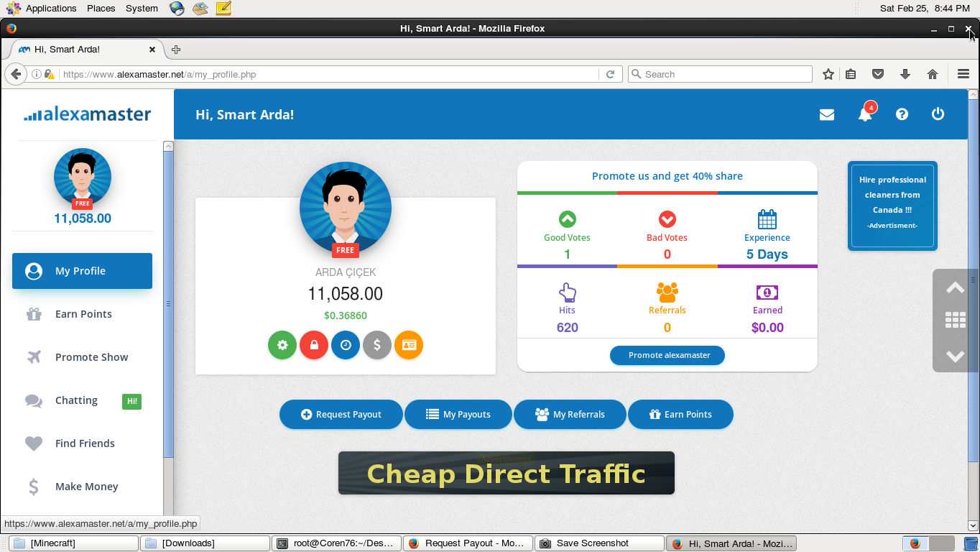Click the Experience calendar icon
Image resolution: width=980 pixels, height=552 pixels.
[x=767, y=219]
